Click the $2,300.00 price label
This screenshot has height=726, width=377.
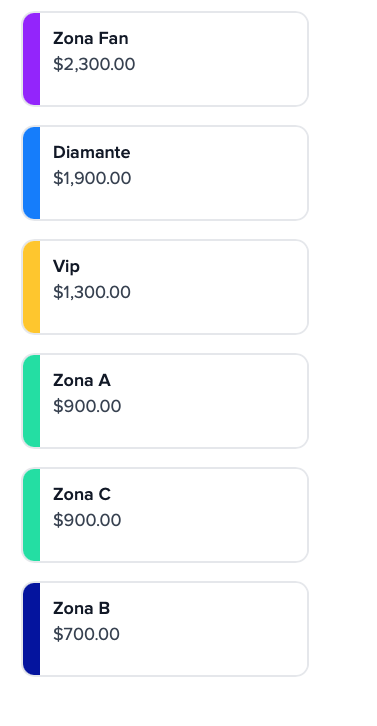coord(94,64)
